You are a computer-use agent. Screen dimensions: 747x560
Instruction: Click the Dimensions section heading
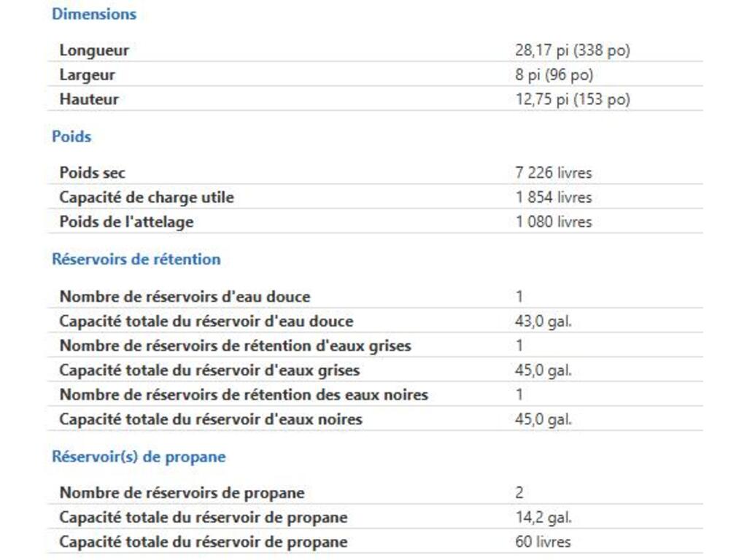tap(93, 14)
